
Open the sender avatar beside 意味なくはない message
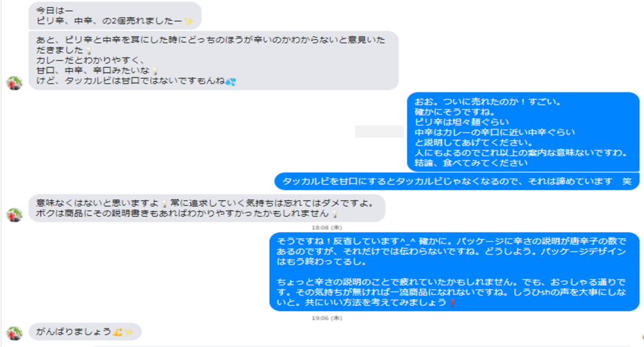point(14,215)
